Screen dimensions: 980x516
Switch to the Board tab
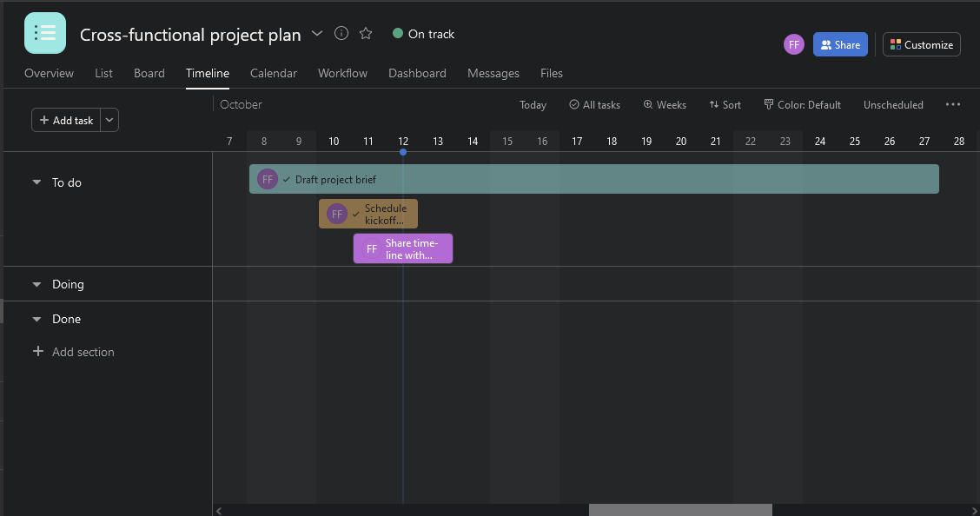pyautogui.click(x=149, y=73)
